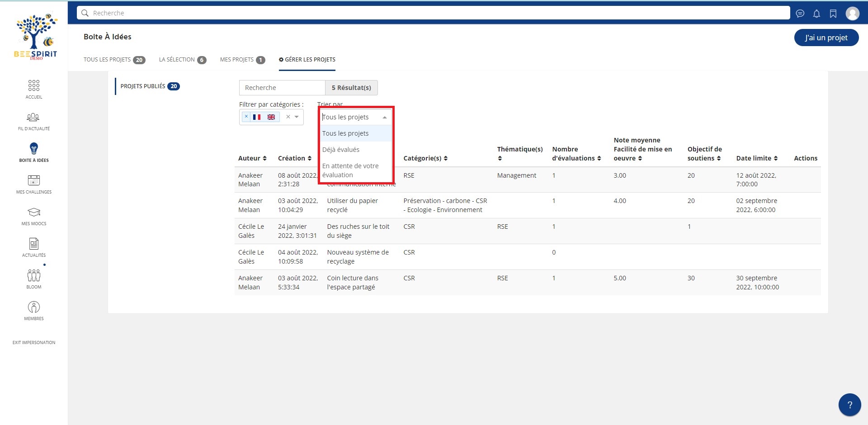The image size is (868, 425).
Task: Open 'Coin lecture dans l'espace partagé' project
Action: [353, 283]
